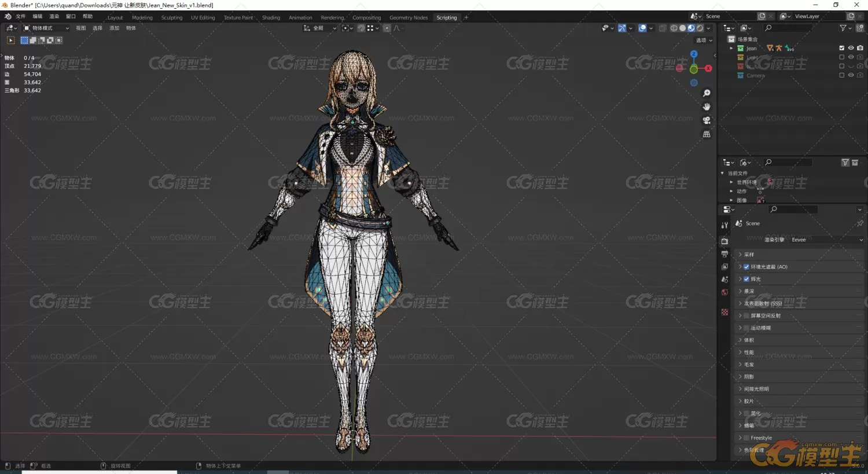Check the Light collection checkbox
868x474 pixels.
(842, 57)
